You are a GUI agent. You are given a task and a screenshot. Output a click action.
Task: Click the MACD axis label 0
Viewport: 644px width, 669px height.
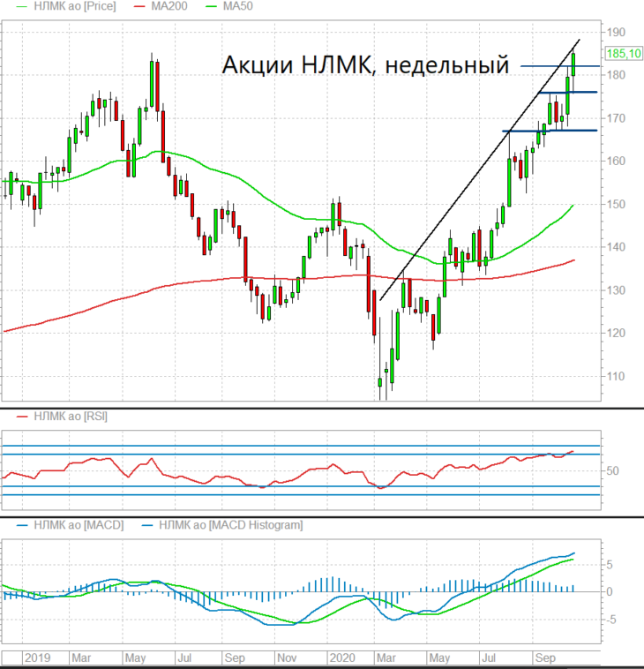[610, 592]
